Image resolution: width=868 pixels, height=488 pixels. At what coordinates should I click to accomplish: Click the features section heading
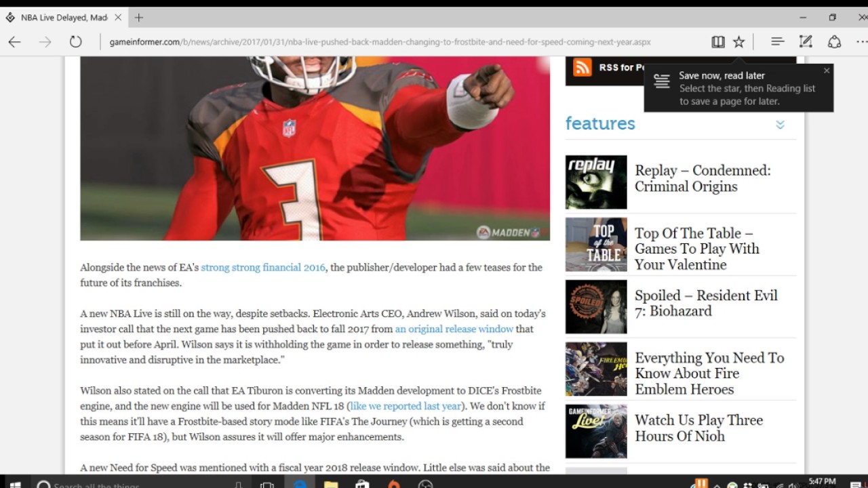[x=600, y=123]
